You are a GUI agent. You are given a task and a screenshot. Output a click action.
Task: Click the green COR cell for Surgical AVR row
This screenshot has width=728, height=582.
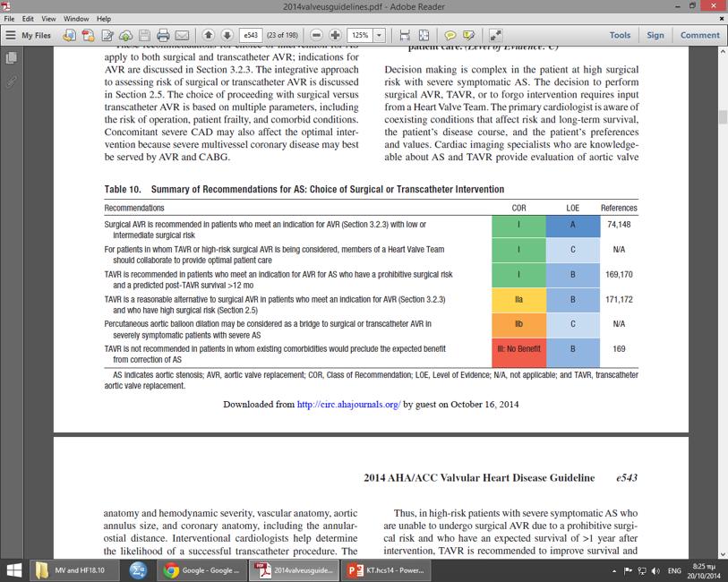click(518, 225)
